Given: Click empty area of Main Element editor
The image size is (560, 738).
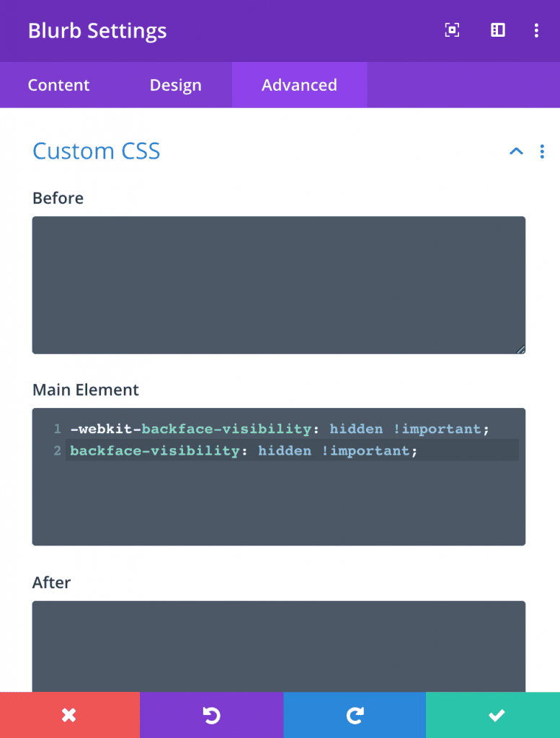Looking at the screenshot, I should (279, 504).
